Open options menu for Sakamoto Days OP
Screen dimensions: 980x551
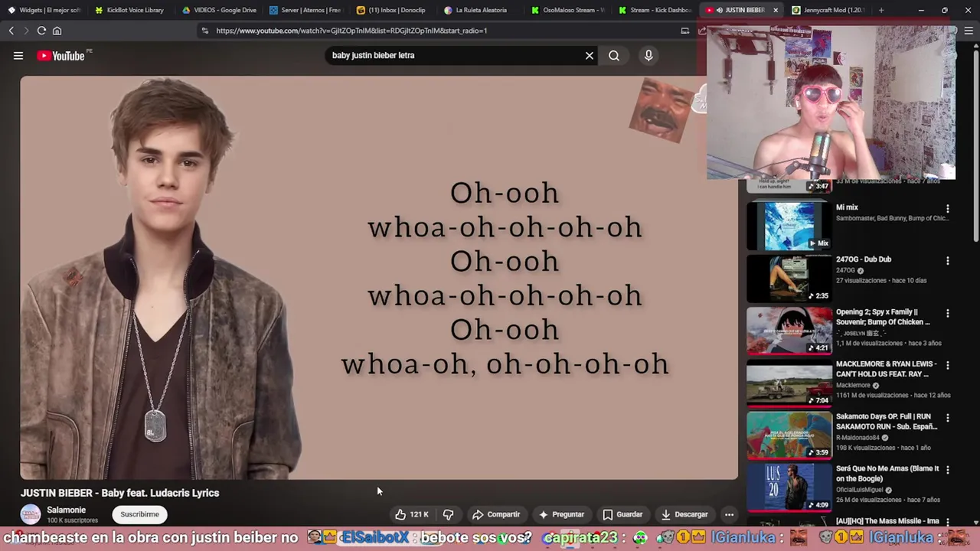pyautogui.click(x=948, y=419)
